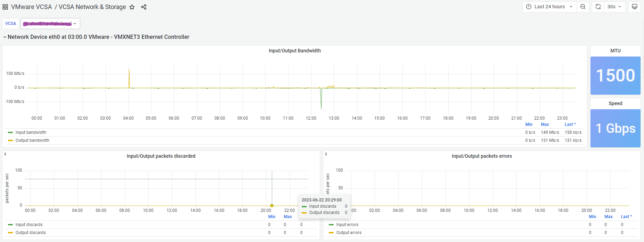Open the 30s refresh interval dropdown

point(614,7)
